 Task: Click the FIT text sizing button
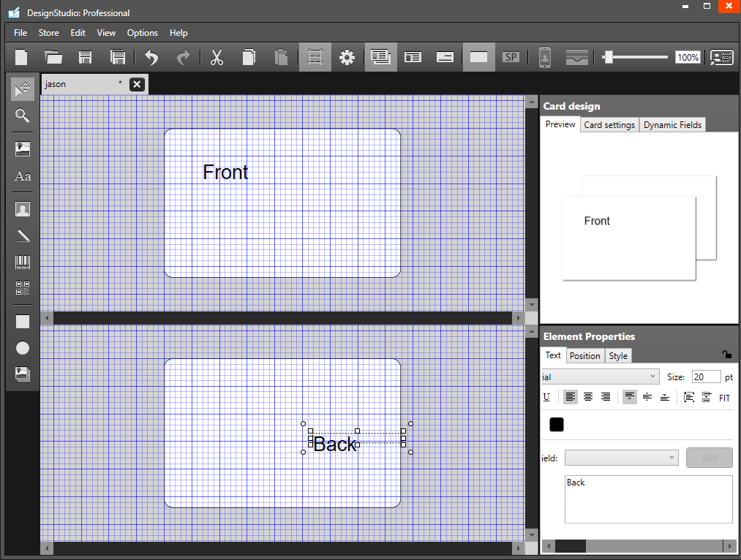click(x=724, y=397)
